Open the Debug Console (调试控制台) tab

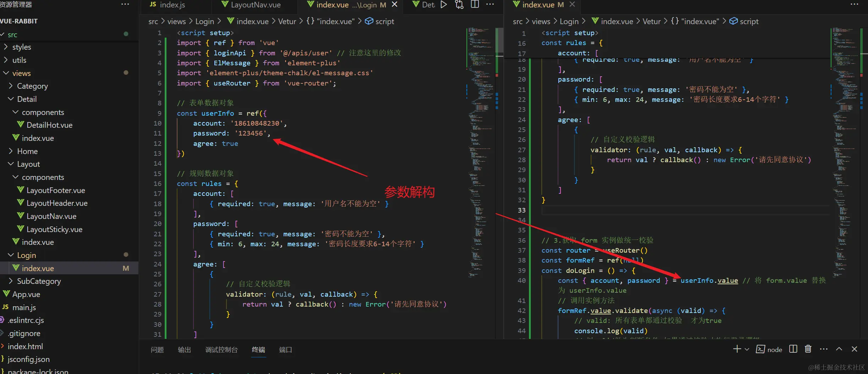pos(222,350)
